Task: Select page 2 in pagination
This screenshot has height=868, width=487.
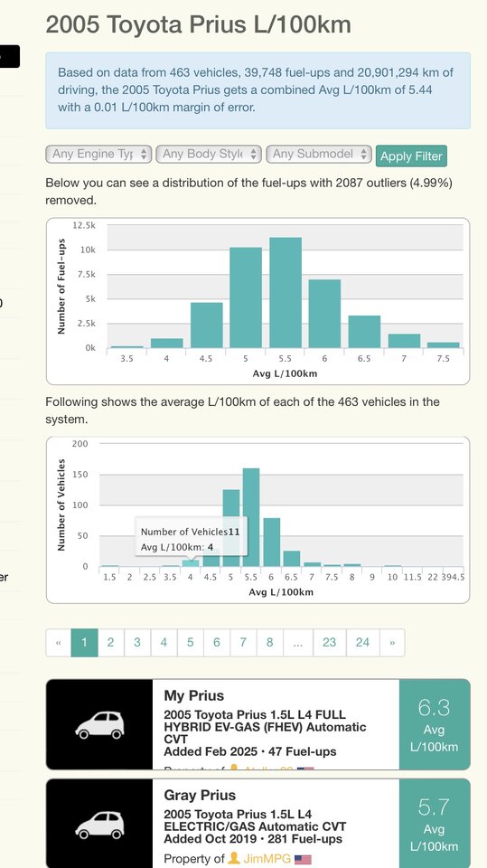Action: pos(110,643)
